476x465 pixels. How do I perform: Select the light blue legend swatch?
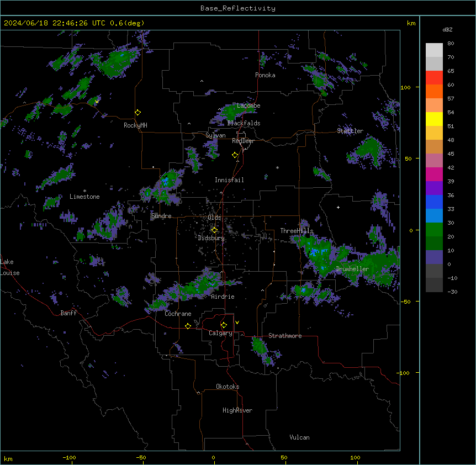[434, 216]
